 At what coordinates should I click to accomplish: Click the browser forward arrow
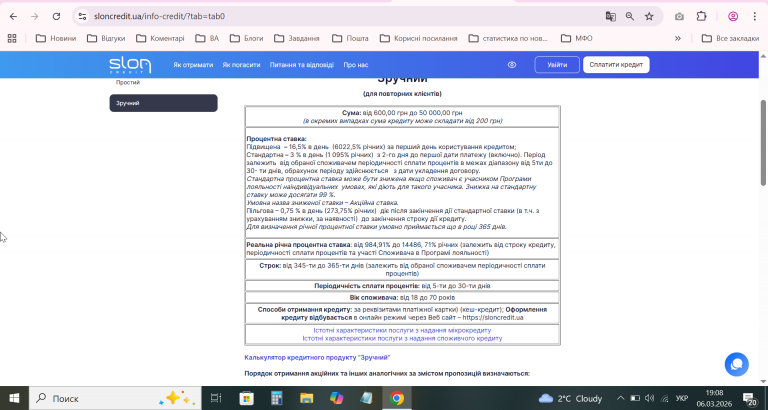(x=35, y=16)
